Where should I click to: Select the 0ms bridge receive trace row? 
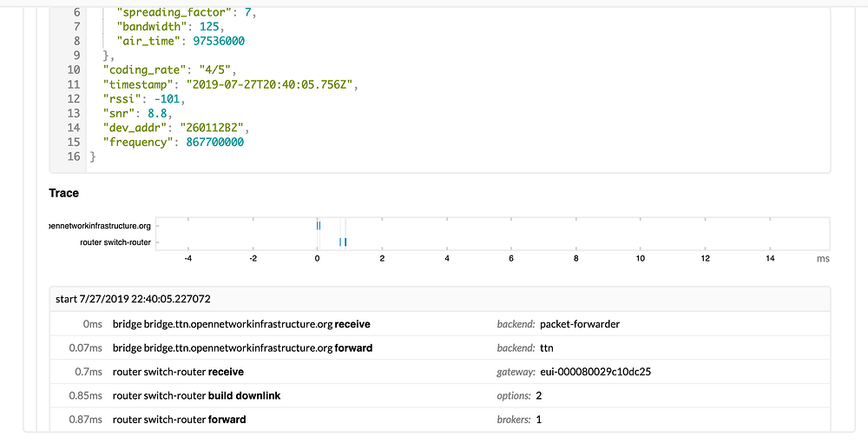pyautogui.click(x=440, y=324)
